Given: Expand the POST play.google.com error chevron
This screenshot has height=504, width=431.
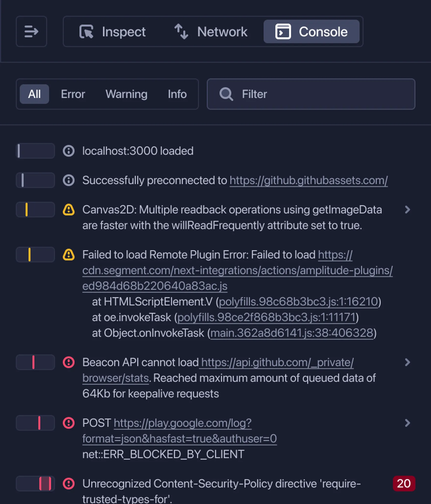Looking at the screenshot, I should [407, 423].
